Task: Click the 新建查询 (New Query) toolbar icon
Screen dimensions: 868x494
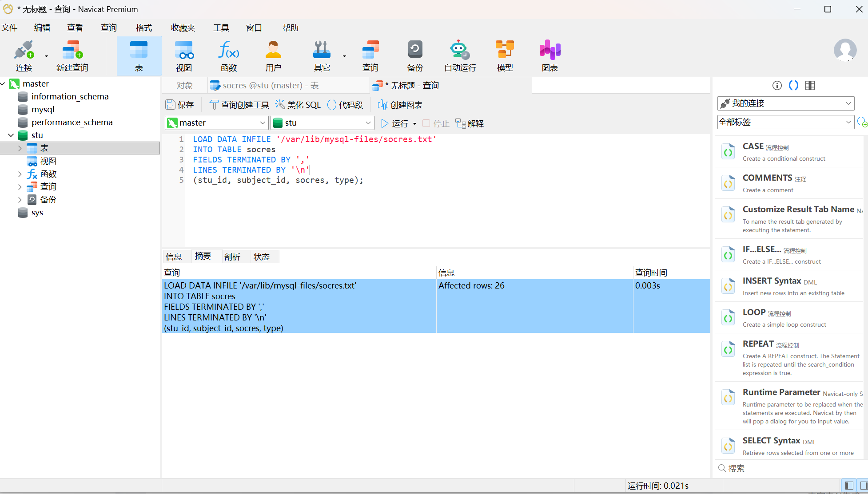Action: [x=72, y=55]
